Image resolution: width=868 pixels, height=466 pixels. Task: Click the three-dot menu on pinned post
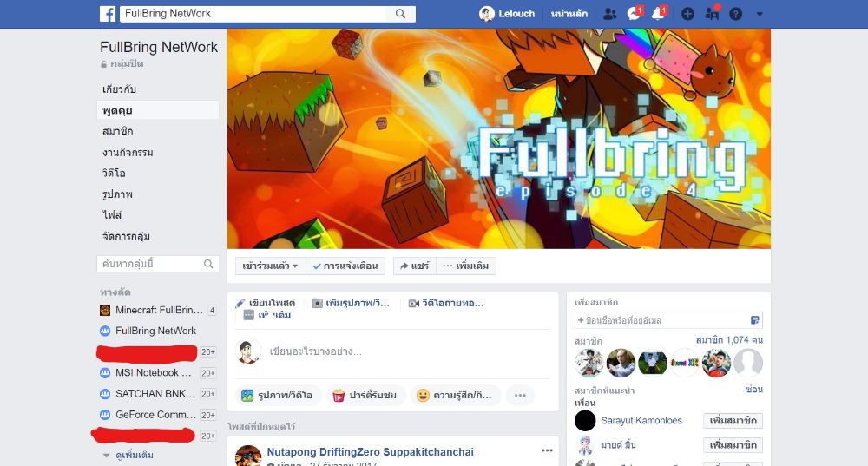click(x=547, y=450)
